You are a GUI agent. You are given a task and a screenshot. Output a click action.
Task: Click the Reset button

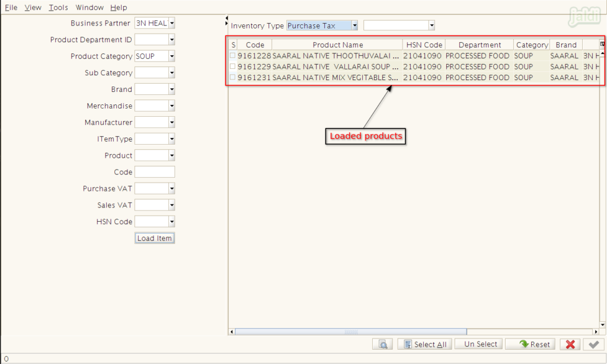[x=531, y=344]
